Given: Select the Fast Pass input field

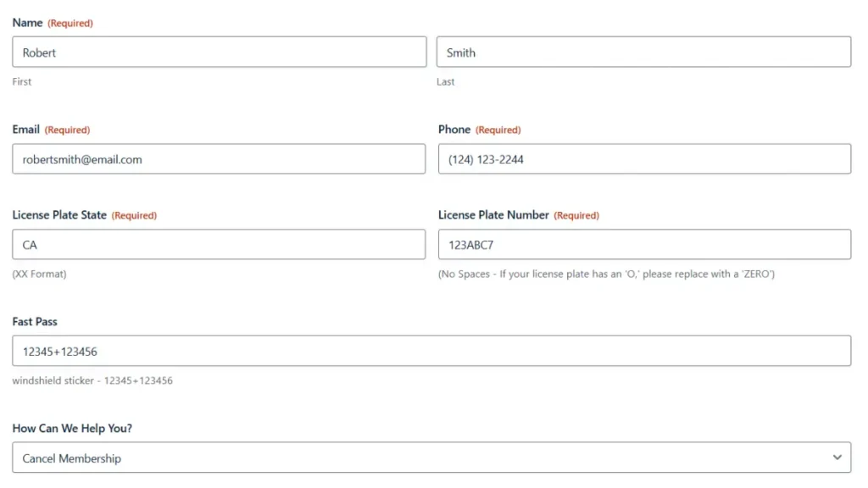Looking at the screenshot, I should click(x=431, y=351).
